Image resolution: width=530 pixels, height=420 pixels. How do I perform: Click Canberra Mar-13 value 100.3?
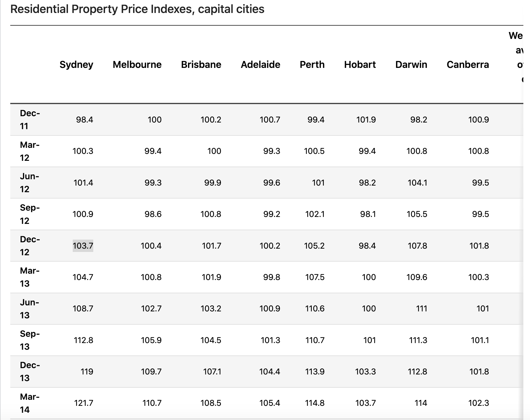479,277
